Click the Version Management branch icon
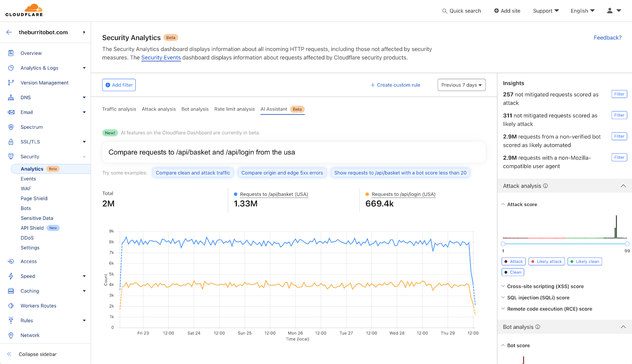The width and height of the screenshot is (632, 364). point(11,83)
